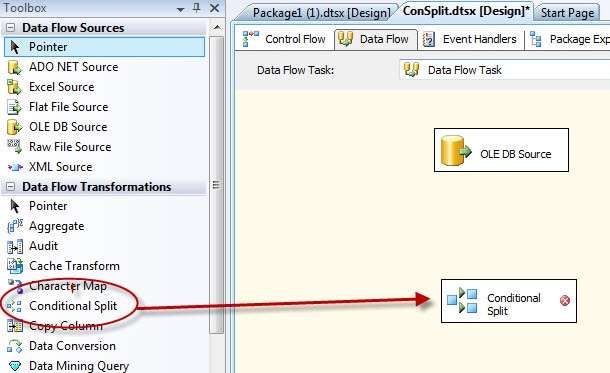Click the Data Mining Query icon
Screen dimensions: 610x373
click(x=15, y=366)
